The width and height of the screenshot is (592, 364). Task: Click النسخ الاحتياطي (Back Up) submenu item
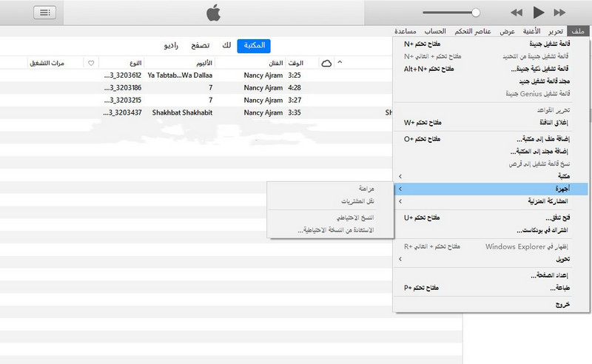click(x=330, y=218)
